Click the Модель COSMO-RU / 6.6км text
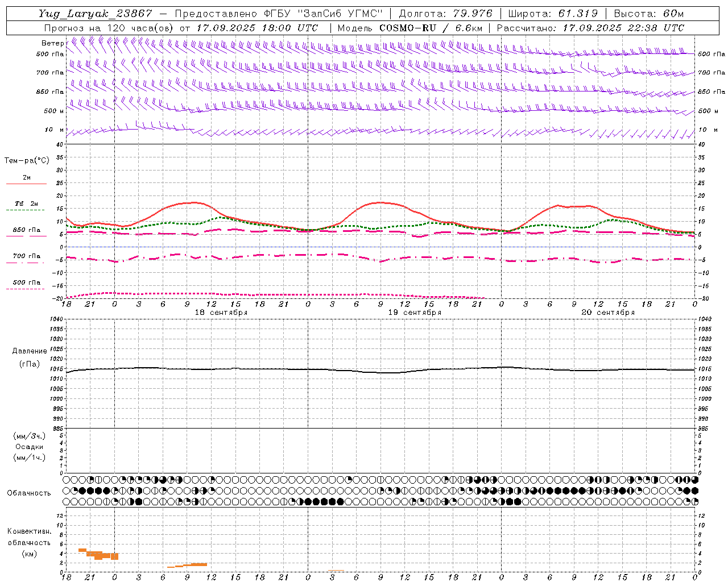The image size is (728, 582). tap(409, 27)
